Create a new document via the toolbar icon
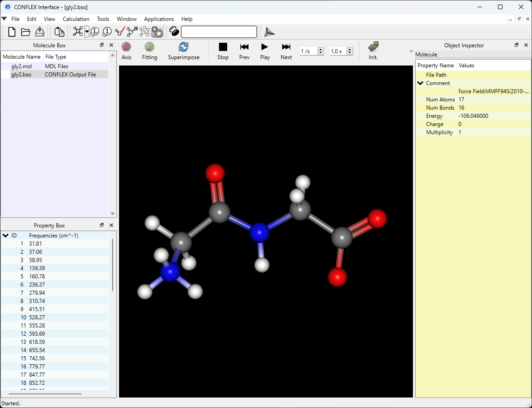The height and width of the screenshot is (408, 532). [11, 32]
